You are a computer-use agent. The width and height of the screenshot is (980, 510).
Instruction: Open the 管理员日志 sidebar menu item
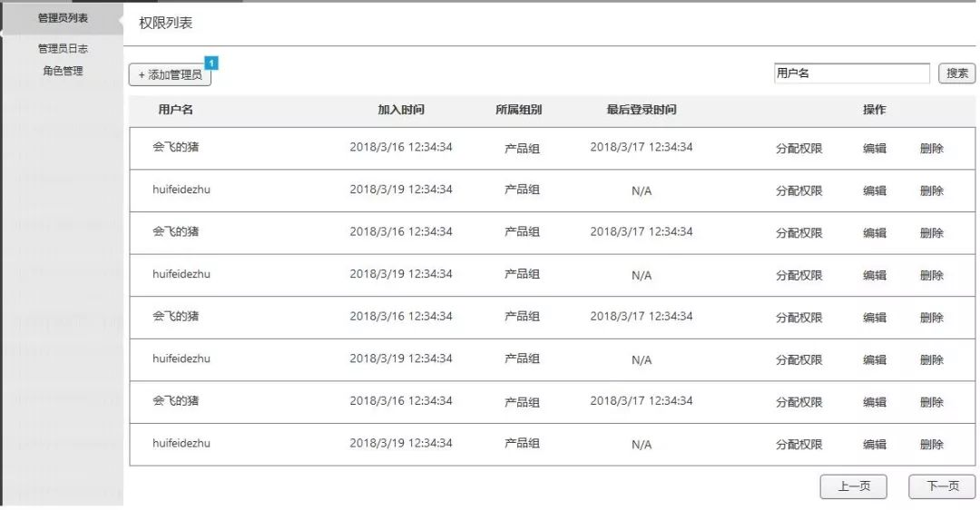pyautogui.click(x=63, y=49)
